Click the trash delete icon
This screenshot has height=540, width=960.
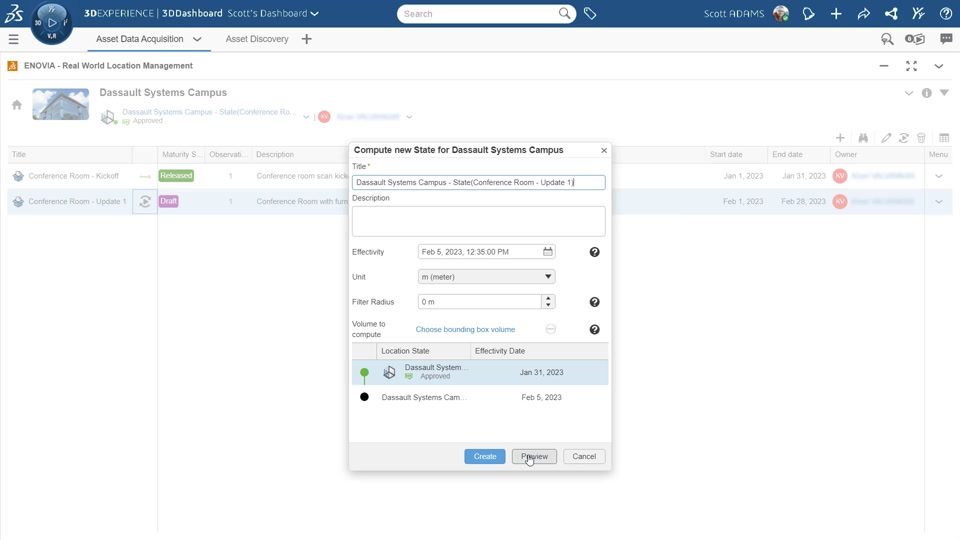click(x=921, y=138)
